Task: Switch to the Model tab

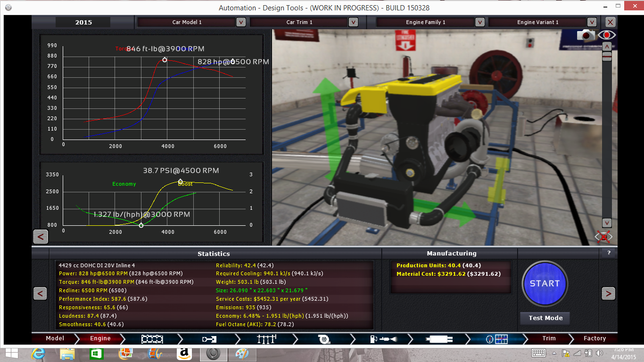Action: coord(55,338)
